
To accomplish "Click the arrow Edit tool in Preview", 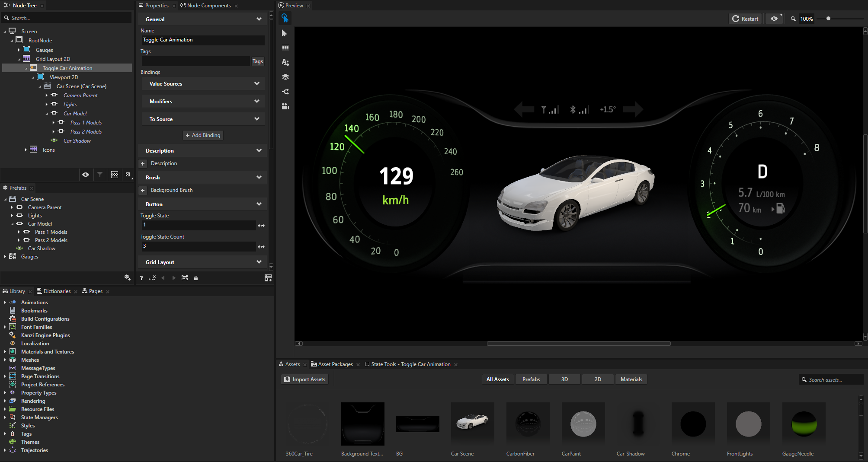I will 285,33.
